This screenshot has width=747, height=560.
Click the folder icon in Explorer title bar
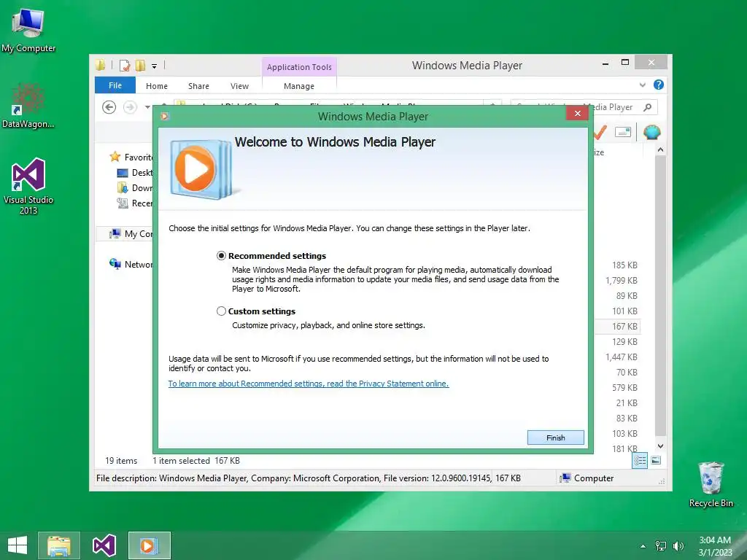pyautogui.click(x=100, y=65)
